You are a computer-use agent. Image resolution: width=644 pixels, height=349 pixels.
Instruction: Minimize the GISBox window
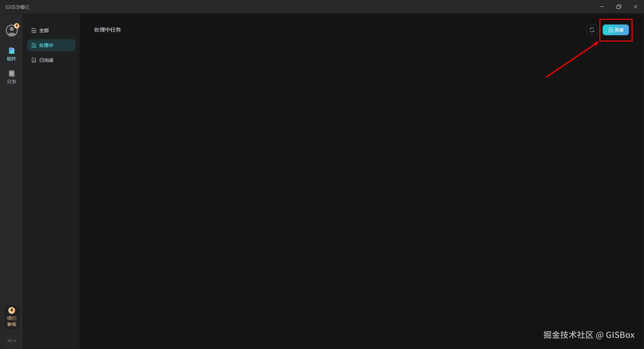tap(602, 7)
